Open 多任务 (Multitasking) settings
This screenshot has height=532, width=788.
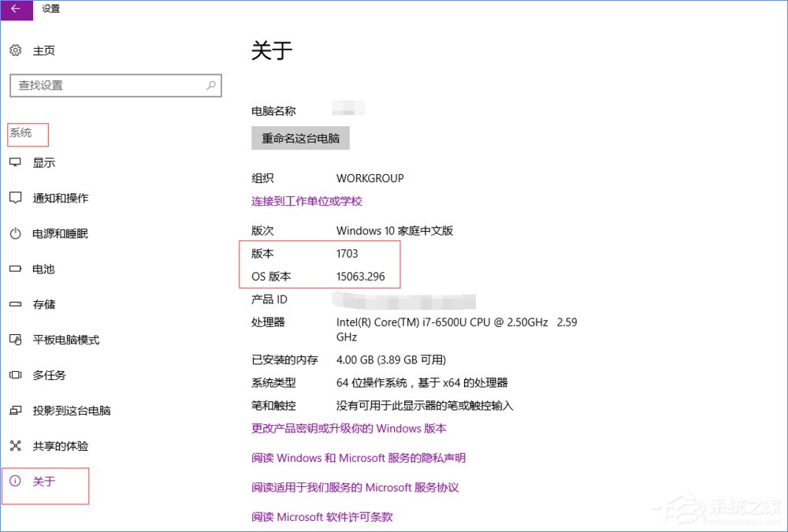pyautogui.click(x=49, y=375)
